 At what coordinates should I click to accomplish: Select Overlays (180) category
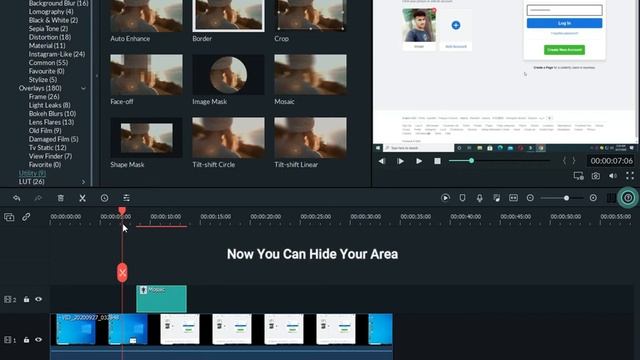[40, 88]
